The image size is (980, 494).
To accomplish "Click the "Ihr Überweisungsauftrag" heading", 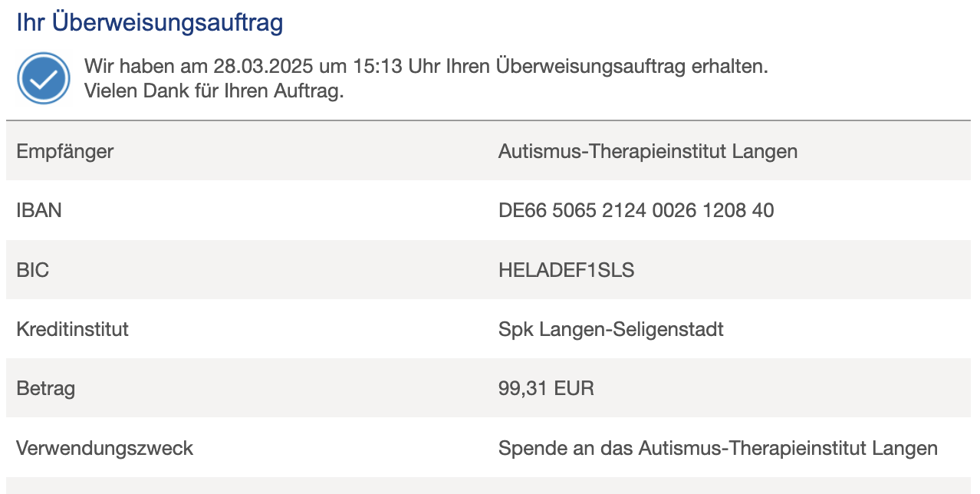I will pos(150,23).
